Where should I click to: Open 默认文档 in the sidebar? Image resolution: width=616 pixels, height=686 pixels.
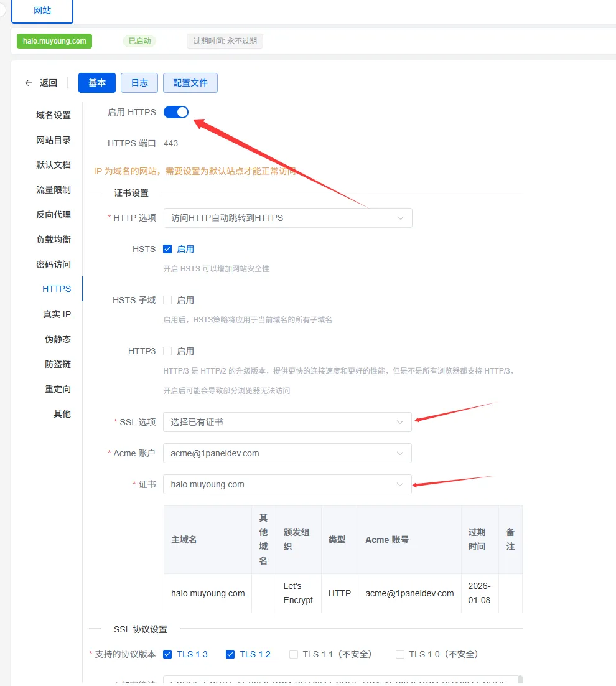click(x=54, y=165)
